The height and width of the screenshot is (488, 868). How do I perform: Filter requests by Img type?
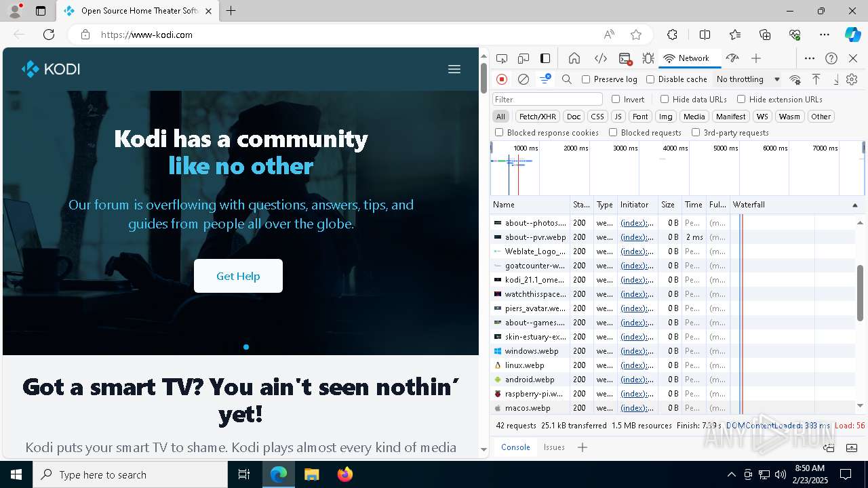[666, 117]
